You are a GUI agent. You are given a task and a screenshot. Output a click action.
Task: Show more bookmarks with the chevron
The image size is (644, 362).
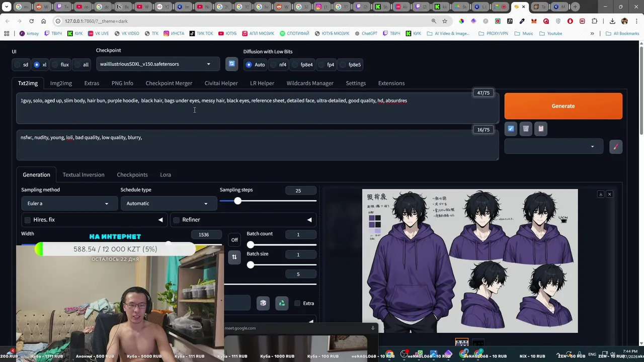tap(592, 33)
